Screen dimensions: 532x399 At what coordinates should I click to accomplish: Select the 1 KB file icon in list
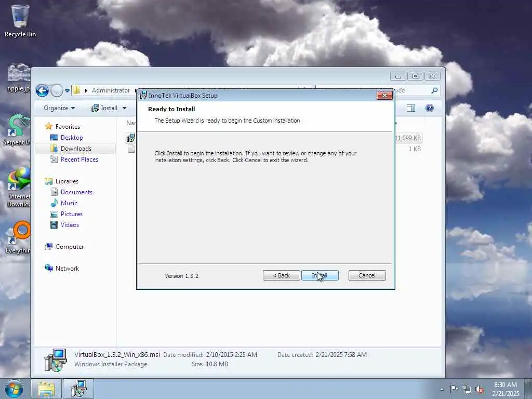pyautogui.click(x=131, y=149)
